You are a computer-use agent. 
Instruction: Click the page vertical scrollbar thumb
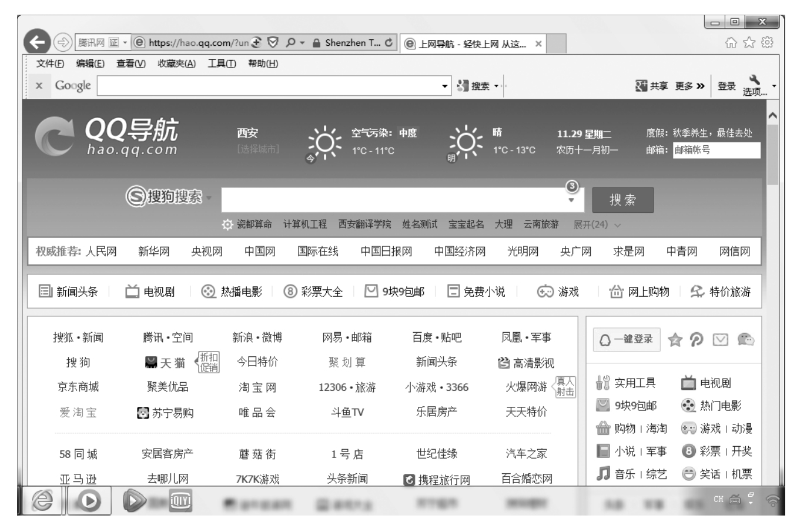[x=772, y=155]
